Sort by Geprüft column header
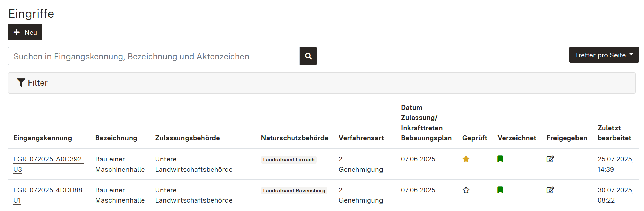This screenshot has height=211, width=644. pyautogui.click(x=474, y=138)
